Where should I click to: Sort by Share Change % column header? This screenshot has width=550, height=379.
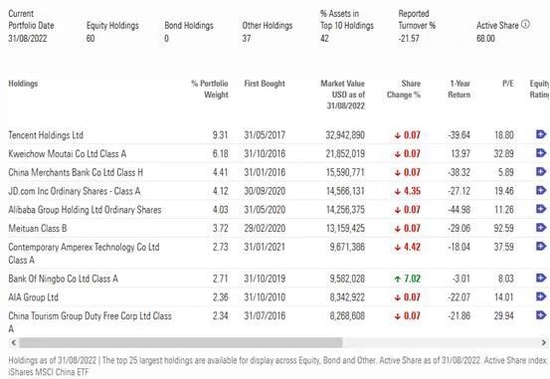[x=404, y=89]
